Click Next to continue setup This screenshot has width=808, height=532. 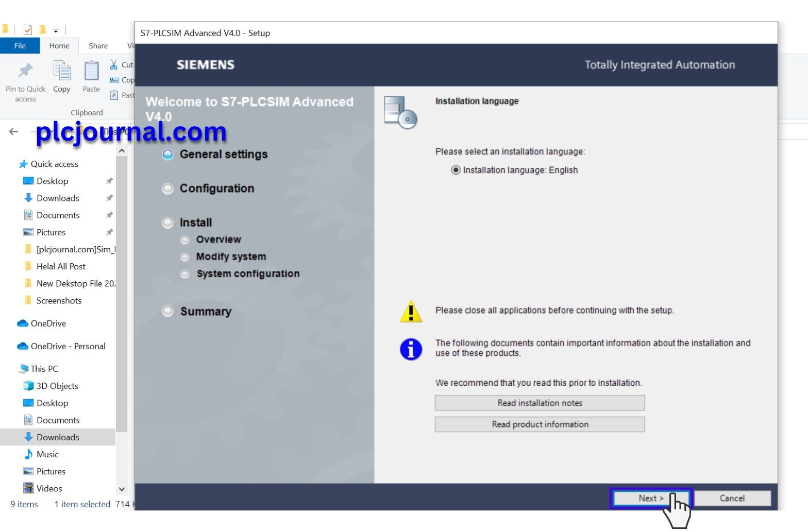651,498
